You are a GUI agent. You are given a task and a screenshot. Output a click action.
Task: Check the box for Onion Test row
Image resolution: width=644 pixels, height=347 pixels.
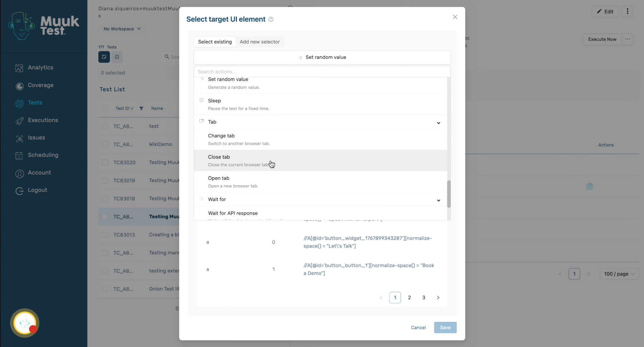point(105,289)
